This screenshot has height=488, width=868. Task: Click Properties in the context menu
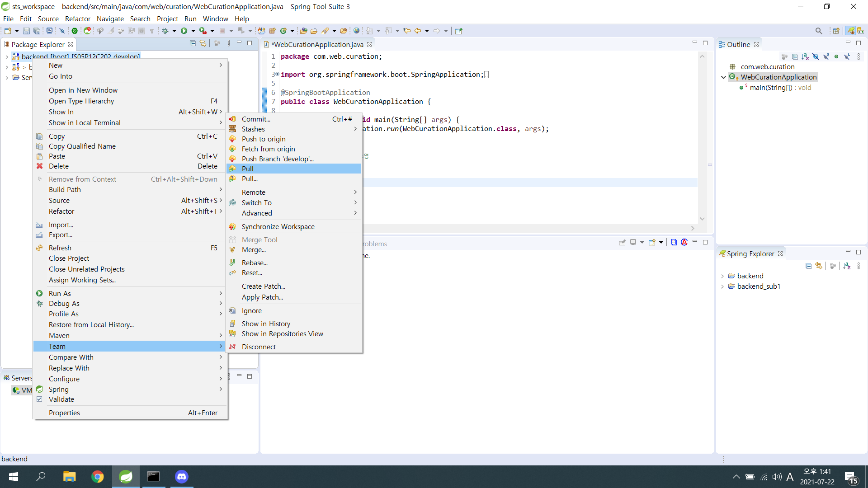(x=64, y=413)
